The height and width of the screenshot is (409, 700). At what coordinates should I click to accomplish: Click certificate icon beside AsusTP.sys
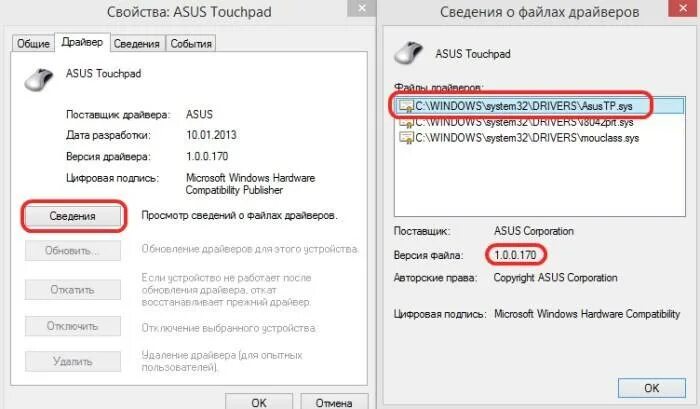pos(406,106)
